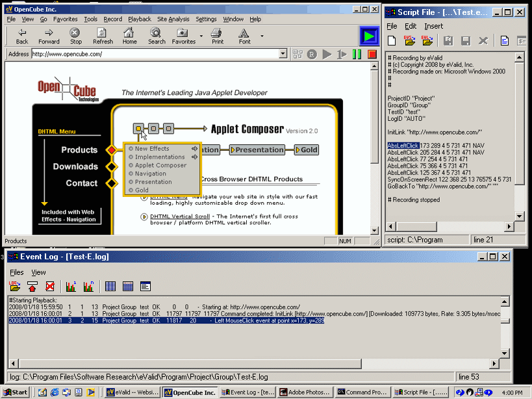Image resolution: width=532 pixels, height=399 pixels.
Task: Open Search from the browser toolbar
Action: point(157,36)
